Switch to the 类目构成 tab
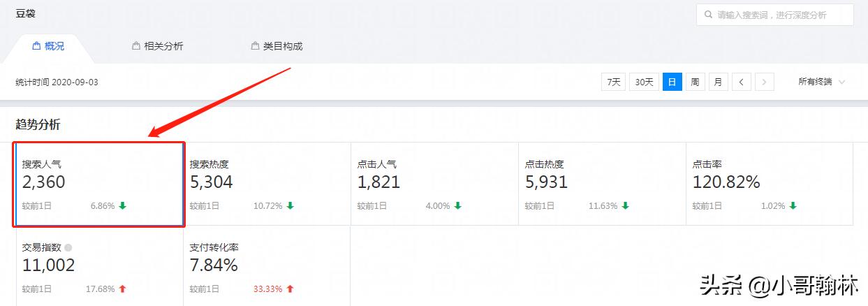 point(277,46)
